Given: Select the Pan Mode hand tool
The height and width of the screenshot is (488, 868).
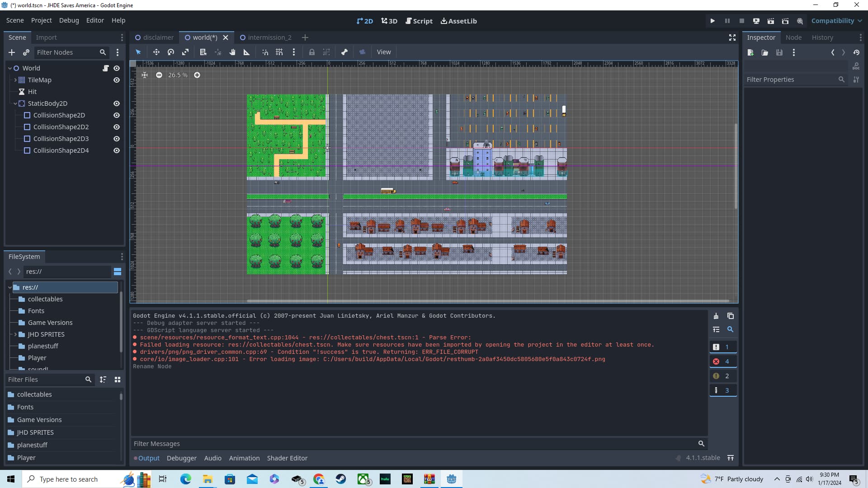Looking at the screenshot, I should tap(232, 52).
